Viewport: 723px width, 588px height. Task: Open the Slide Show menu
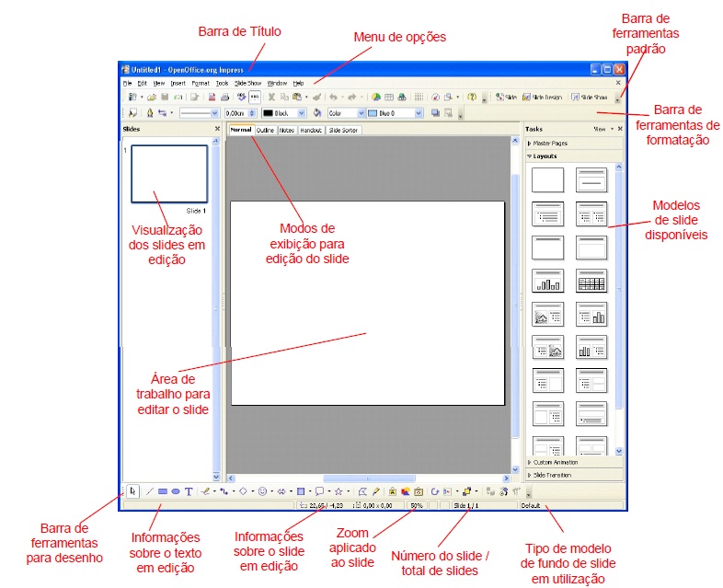tap(247, 84)
